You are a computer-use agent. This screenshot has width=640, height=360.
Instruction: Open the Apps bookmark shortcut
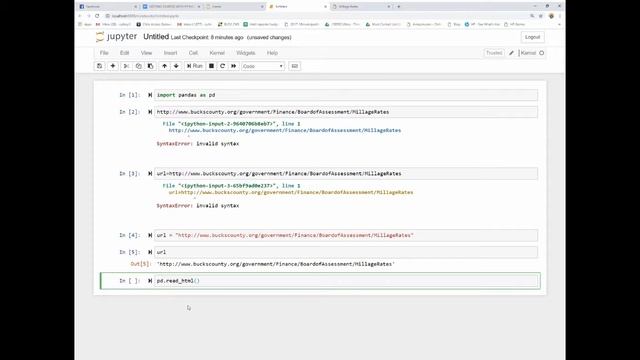click(85, 24)
